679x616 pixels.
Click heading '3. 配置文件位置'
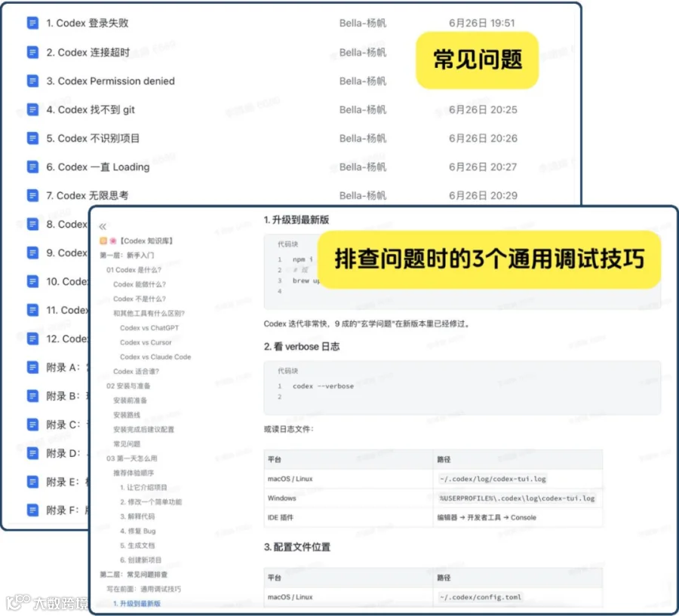click(297, 547)
